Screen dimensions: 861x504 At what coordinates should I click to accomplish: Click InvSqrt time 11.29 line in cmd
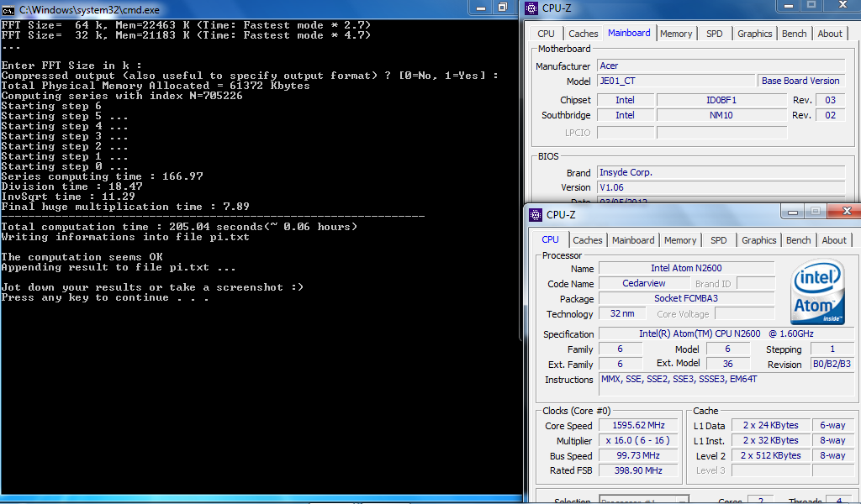68,197
